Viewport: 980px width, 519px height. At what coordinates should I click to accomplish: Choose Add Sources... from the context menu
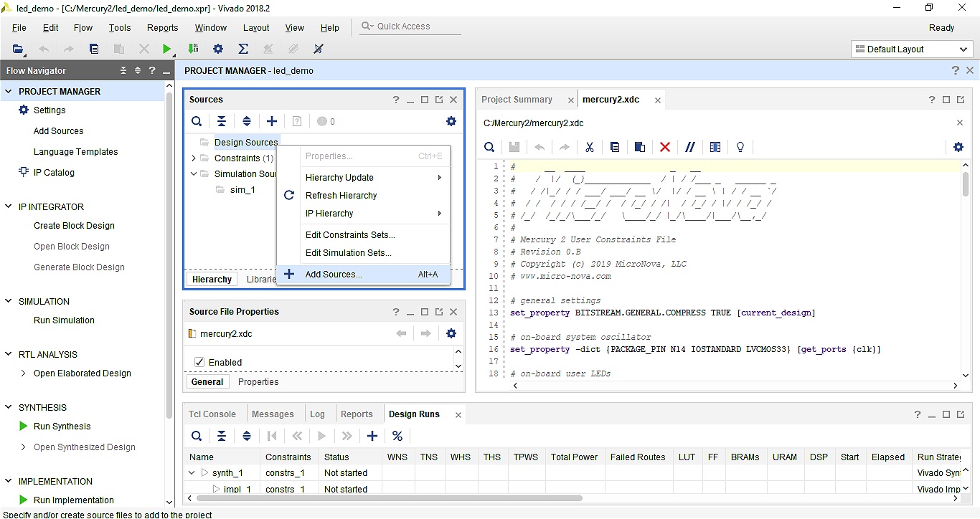[x=363, y=274]
